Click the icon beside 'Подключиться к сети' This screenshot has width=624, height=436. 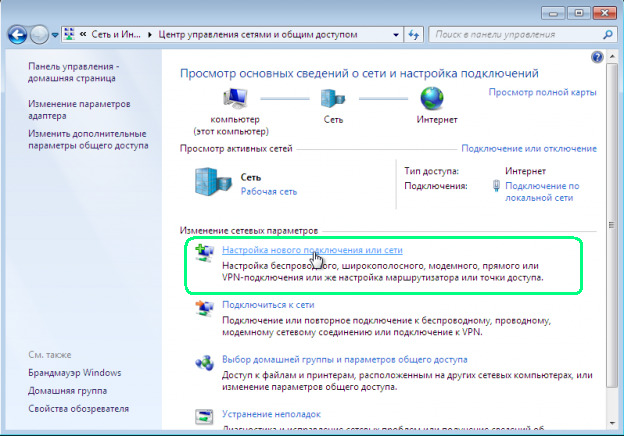click(204, 309)
